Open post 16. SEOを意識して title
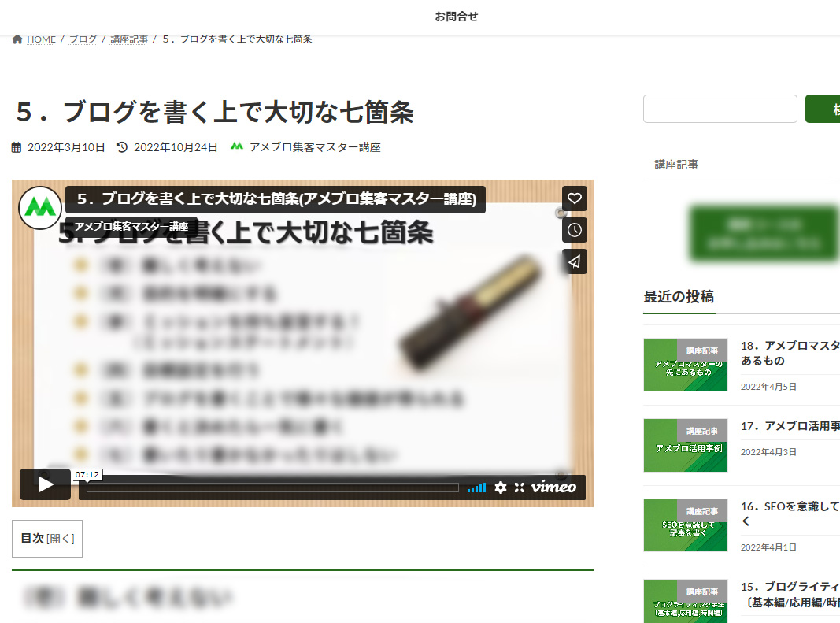840x623 pixels. pyautogui.click(x=790, y=513)
